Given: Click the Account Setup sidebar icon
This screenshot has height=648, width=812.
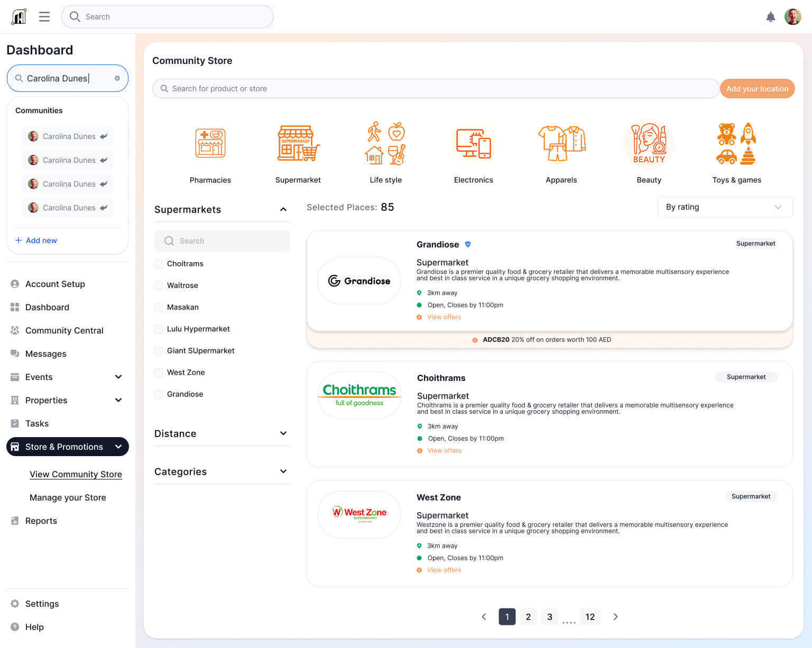Looking at the screenshot, I should click(x=15, y=284).
